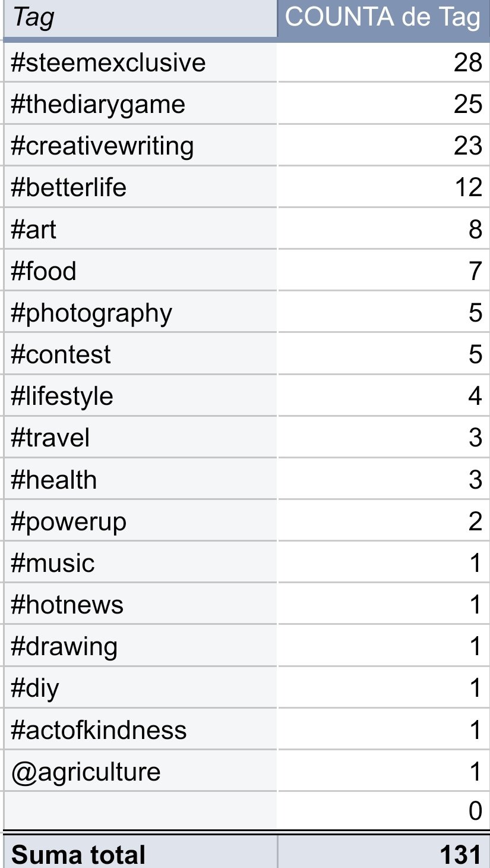Select the #creativewriting cell
This screenshot has width=490, height=868.
(140, 146)
